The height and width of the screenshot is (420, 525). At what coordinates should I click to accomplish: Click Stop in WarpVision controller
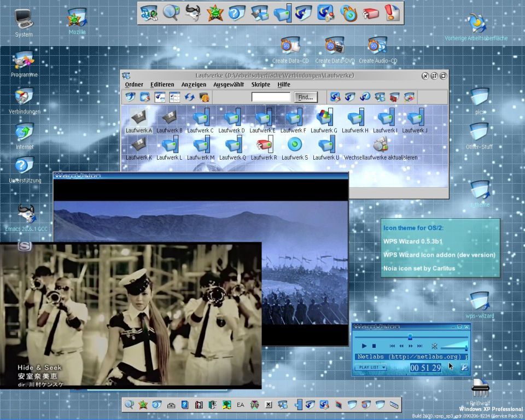coord(374,346)
